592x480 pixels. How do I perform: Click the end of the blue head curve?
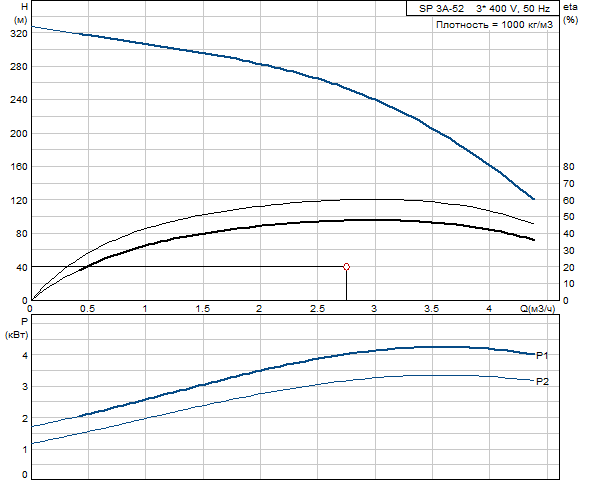click(533, 199)
